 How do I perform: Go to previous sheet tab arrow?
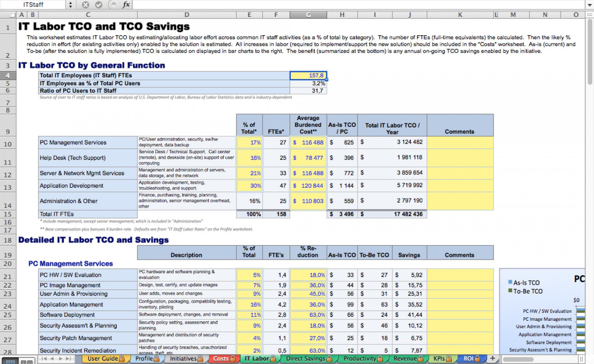(52, 359)
